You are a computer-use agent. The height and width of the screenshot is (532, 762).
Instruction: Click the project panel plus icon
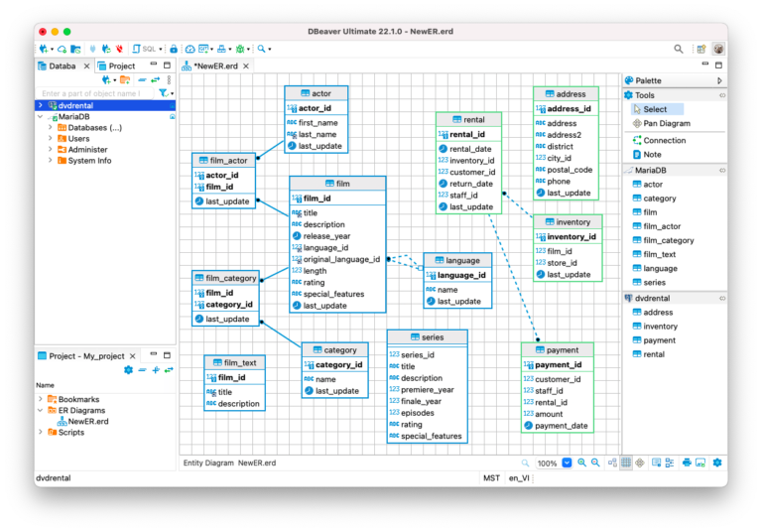coord(156,370)
